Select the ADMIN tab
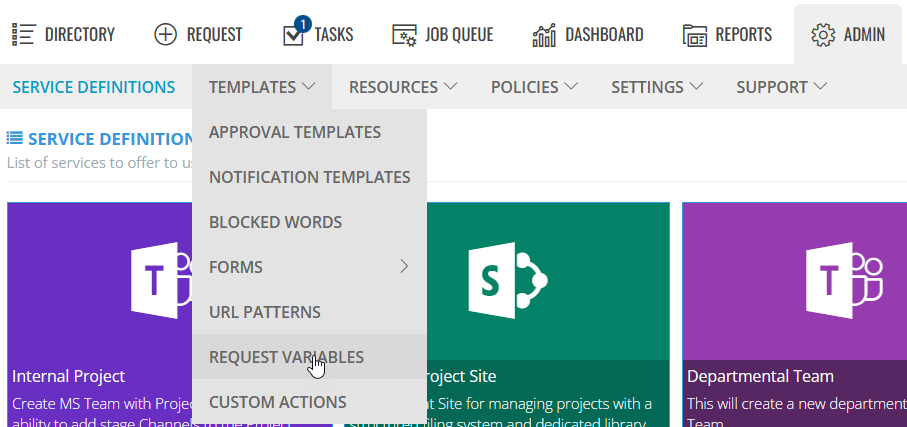Viewport: 907px width, 427px height. 848,35
